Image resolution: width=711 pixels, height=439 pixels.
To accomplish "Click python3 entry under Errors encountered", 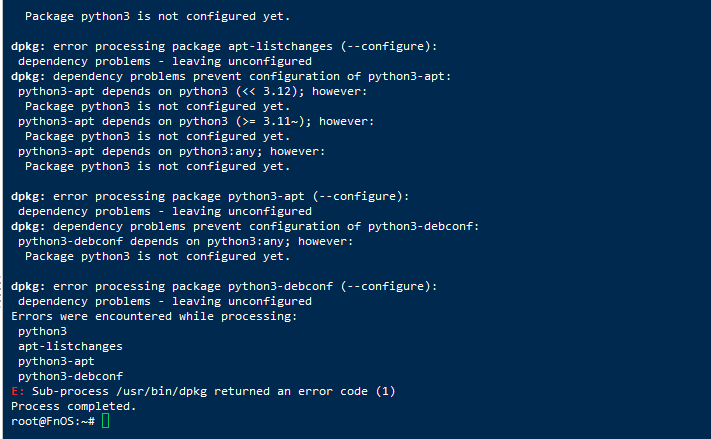I will click(x=43, y=332).
